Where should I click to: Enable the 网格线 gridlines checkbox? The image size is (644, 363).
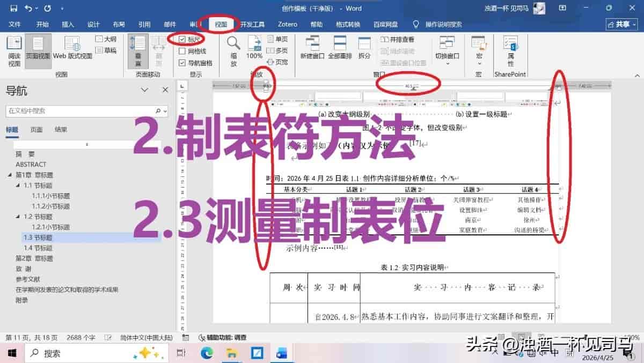[182, 51]
